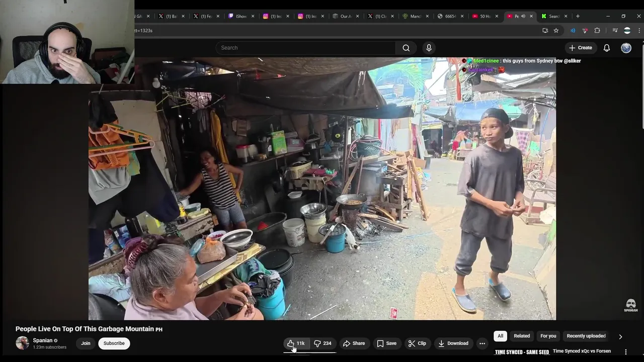Screen dimensions: 644x362
Task: Click the blue first extension icon in toolbar
Action: (x=573, y=31)
